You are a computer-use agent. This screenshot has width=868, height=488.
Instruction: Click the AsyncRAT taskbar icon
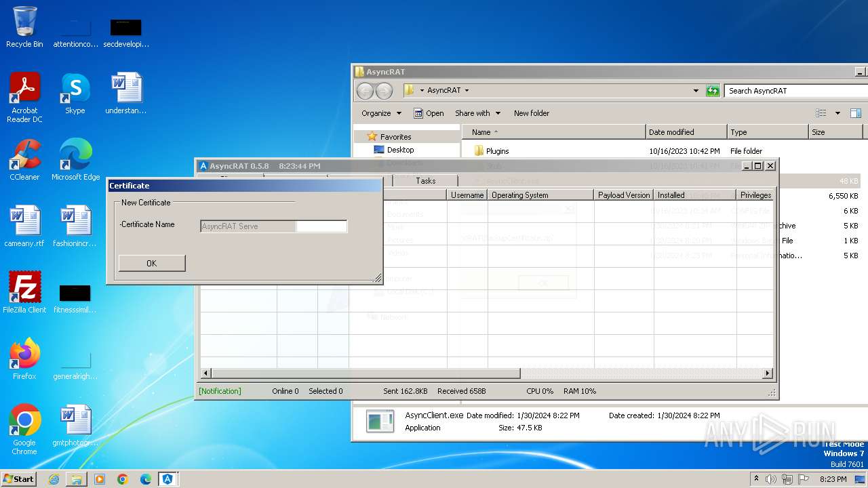(167, 479)
